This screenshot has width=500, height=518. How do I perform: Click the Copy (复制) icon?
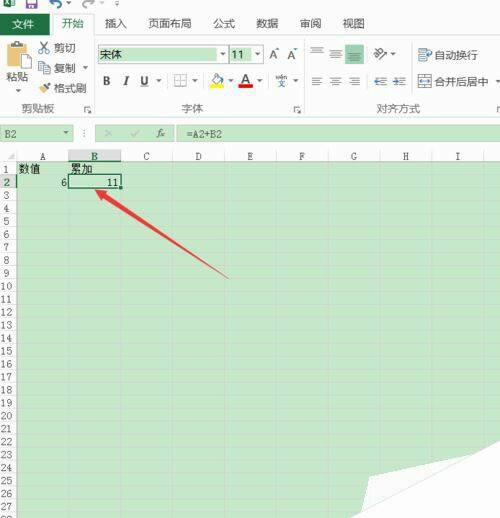tap(44, 68)
